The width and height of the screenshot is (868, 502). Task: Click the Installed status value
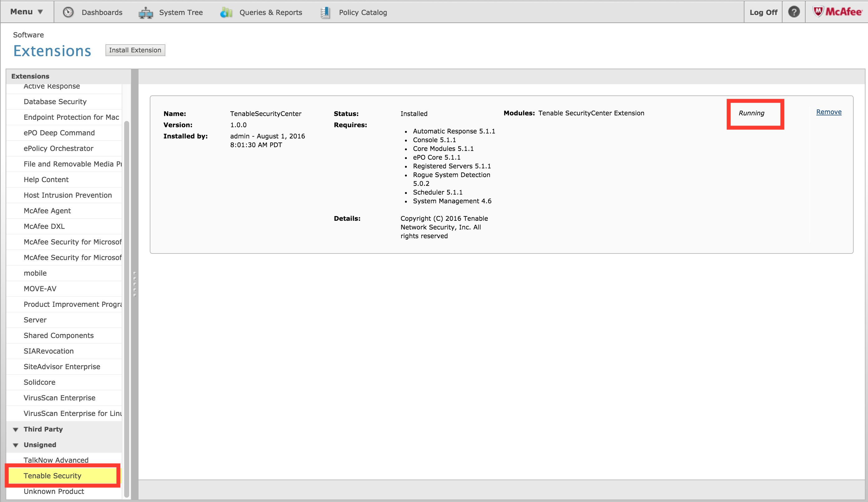(x=414, y=113)
